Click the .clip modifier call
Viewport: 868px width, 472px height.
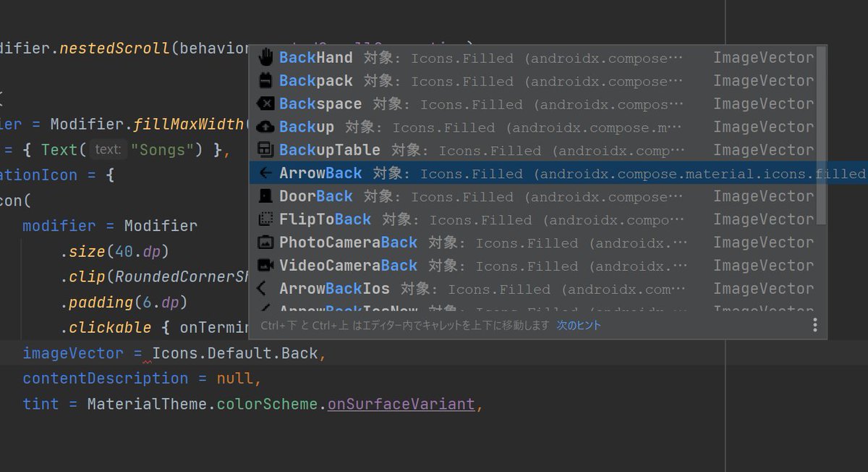tap(82, 277)
